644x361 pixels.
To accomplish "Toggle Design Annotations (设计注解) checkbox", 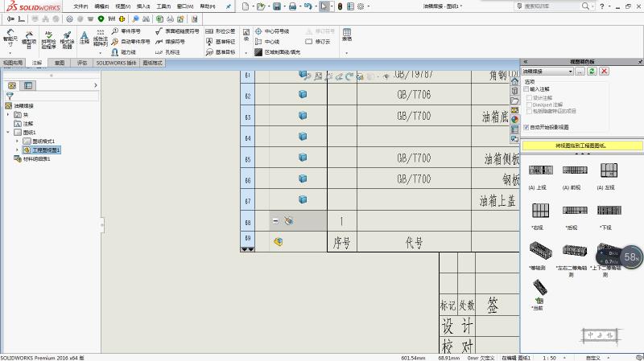I will (x=530, y=97).
